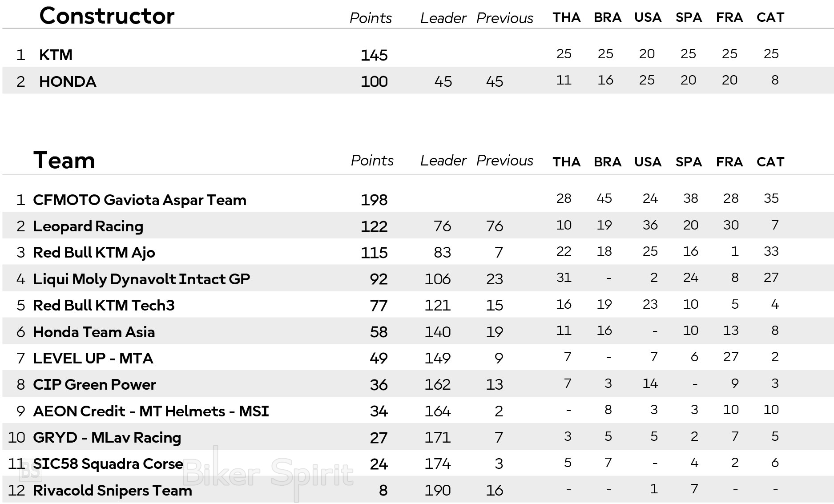Click the Points column header in Constructor table
This screenshot has width=834, height=504.
pos(371,18)
